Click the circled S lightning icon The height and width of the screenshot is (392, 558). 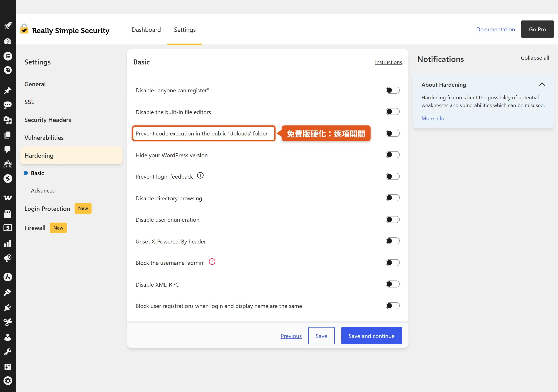[x=8, y=179]
